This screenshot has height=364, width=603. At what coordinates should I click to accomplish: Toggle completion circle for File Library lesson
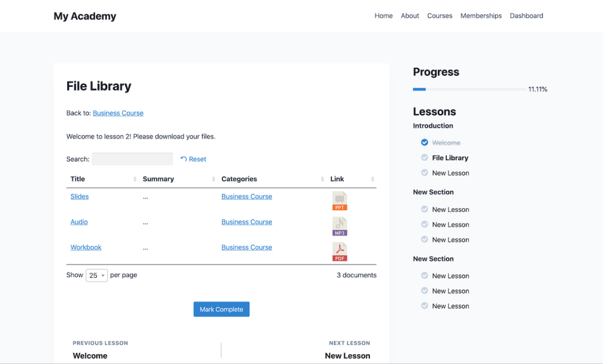(424, 157)
